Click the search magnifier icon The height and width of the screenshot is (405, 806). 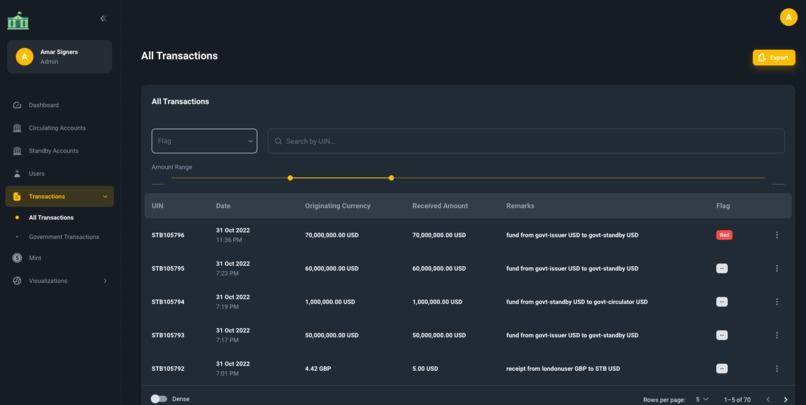pyautogui.click(x=278, y=141)
